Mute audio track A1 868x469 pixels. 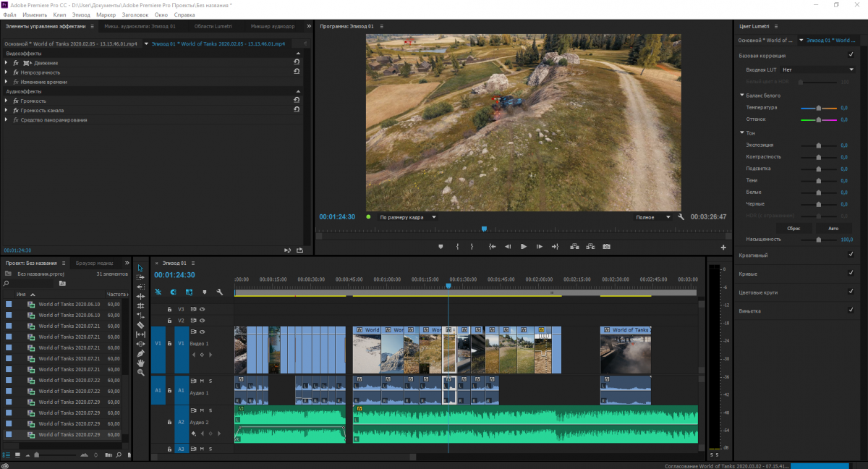coord(203,381)
